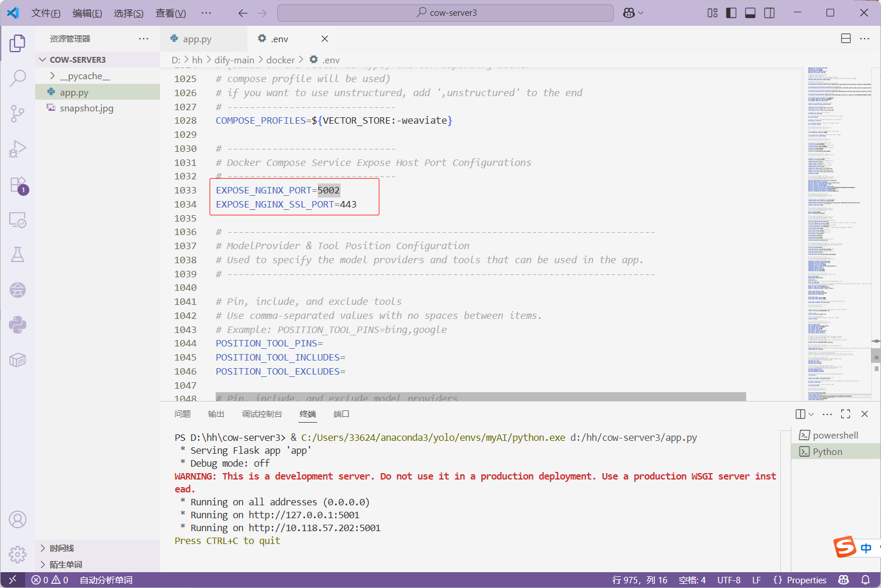Click the remote window status bar icon
The image size is (881, 588).
13,580
